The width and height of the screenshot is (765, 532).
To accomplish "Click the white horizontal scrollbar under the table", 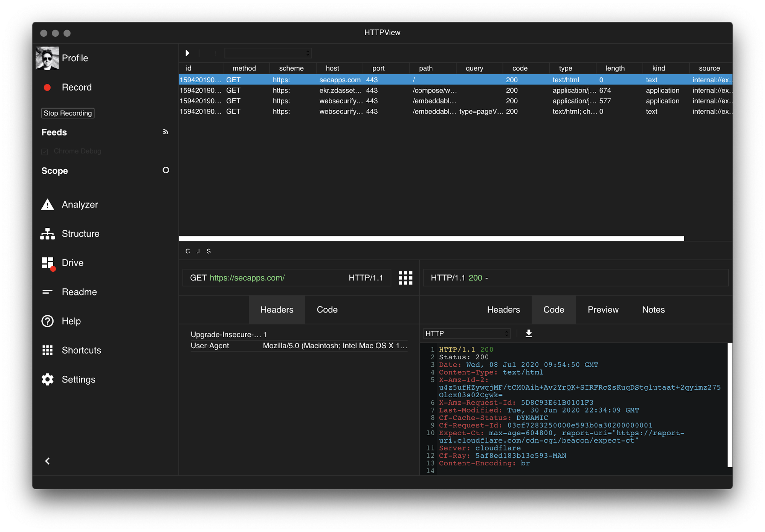I will (x=431, y=238).
